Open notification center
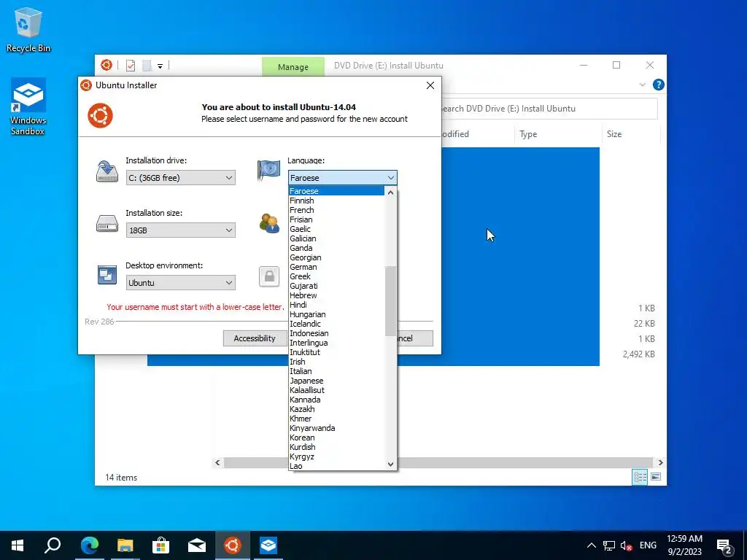This screenshot has width=747, height=560. (724, 546)
